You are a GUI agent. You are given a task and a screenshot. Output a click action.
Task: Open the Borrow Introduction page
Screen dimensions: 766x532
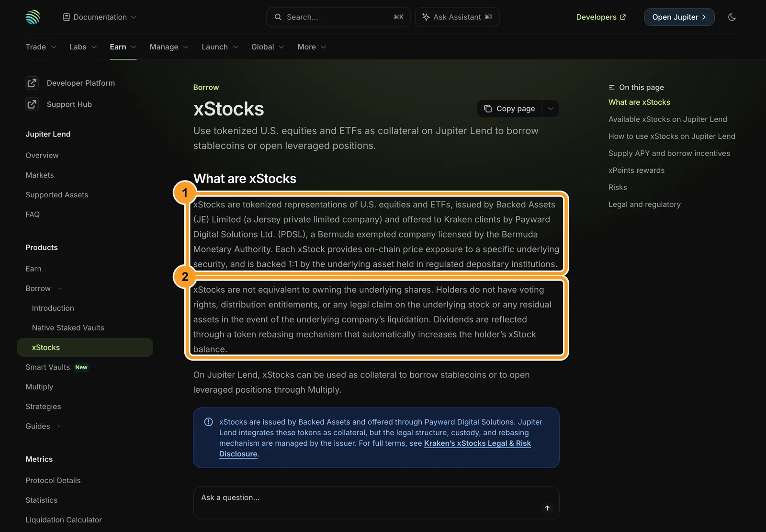pos(53,308)
